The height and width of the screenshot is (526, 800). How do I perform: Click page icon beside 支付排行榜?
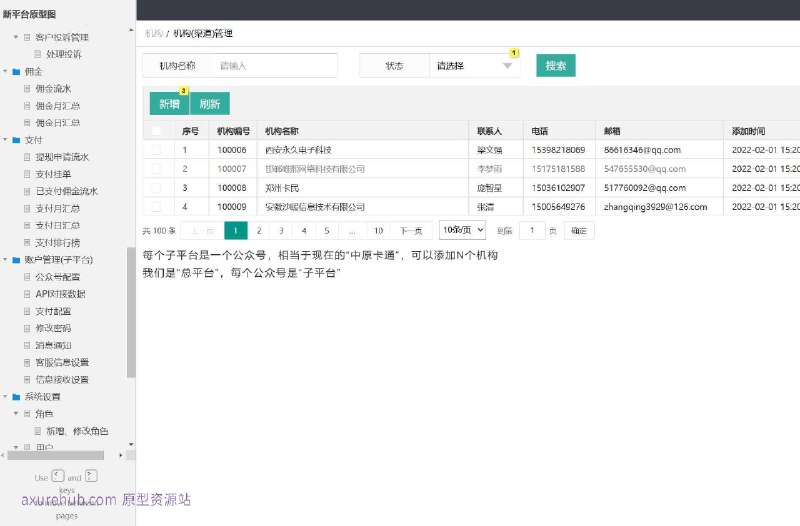27,243
